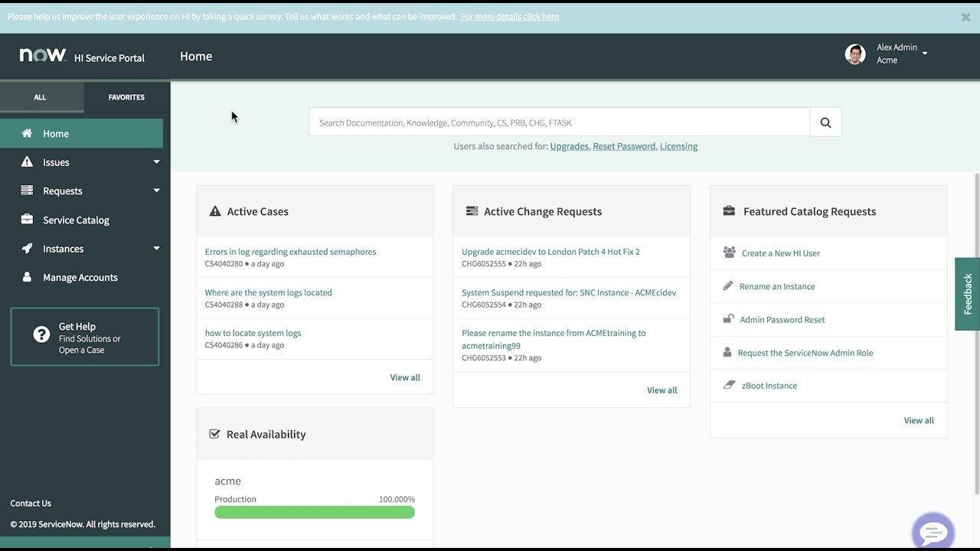Click the Real Availability check icon

tap(214, 434)
